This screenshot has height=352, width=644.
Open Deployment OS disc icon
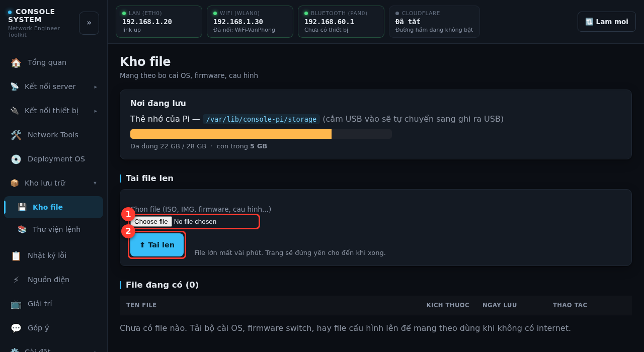pos(16,159)
